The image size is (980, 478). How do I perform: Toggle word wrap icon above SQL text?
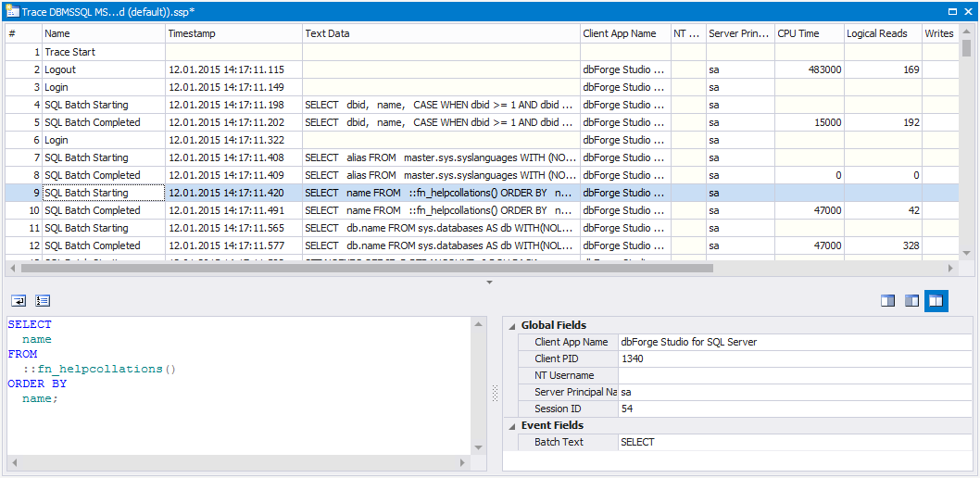[x=19, y=301]
